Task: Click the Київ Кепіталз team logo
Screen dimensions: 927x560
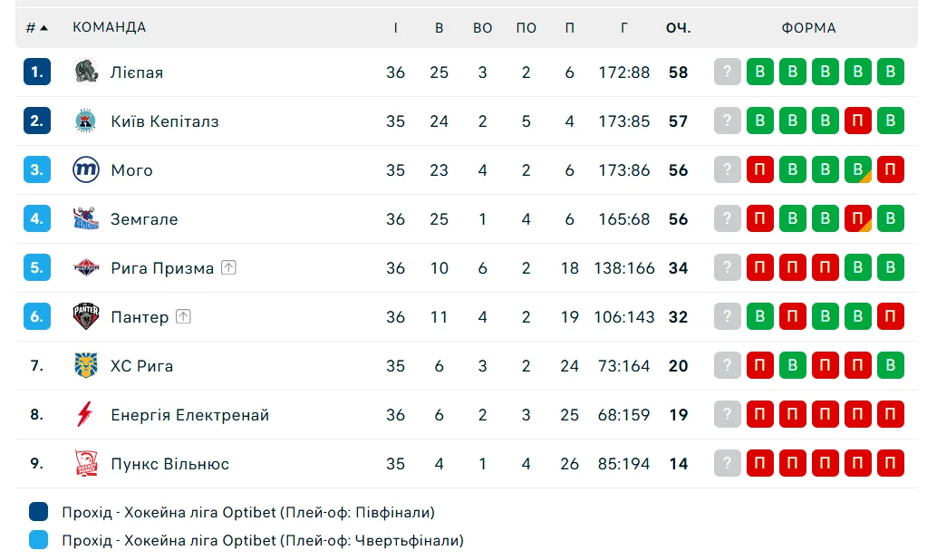Action: pos(86,121)
